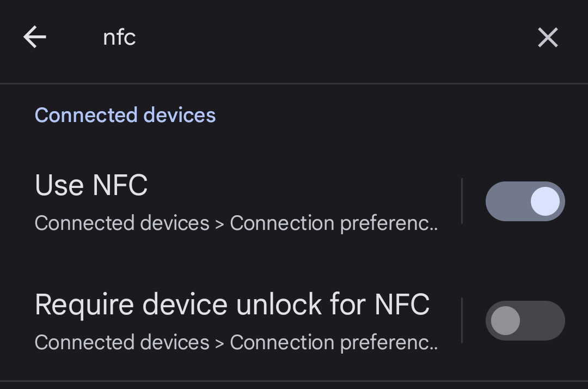
Task: Clear the search with X icon
Action: point(548,38)
